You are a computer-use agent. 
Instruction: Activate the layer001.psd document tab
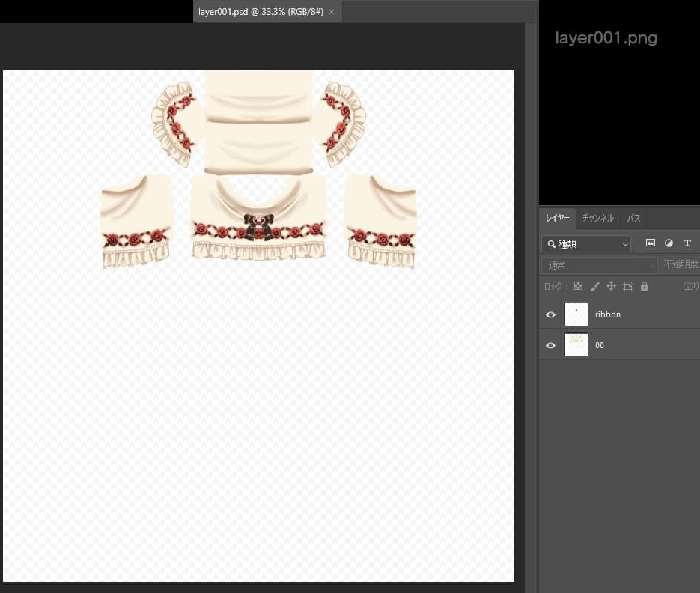coord(260,12)
